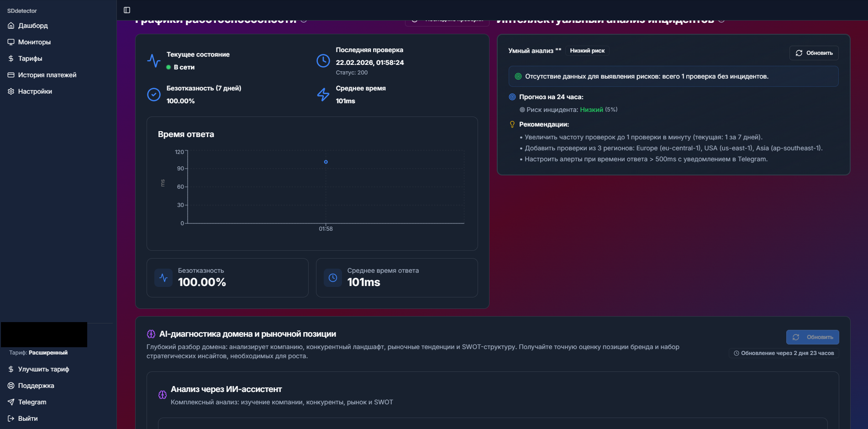Click the brain icon near AI-диагностика heading
868x429 pixels.
tap(151, 334)
